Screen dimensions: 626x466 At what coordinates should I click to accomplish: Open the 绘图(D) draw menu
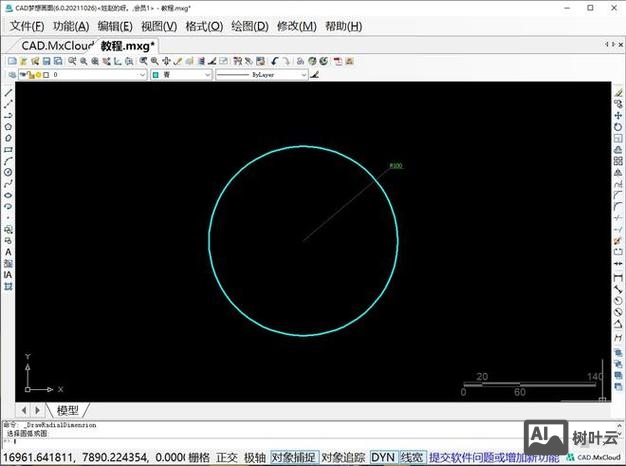[249, 26]
